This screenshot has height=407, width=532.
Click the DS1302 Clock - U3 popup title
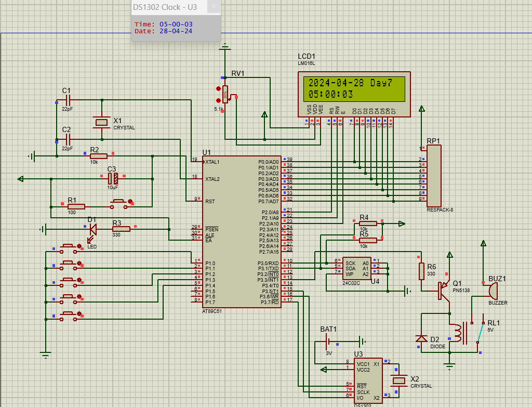(x=165, y=7)
